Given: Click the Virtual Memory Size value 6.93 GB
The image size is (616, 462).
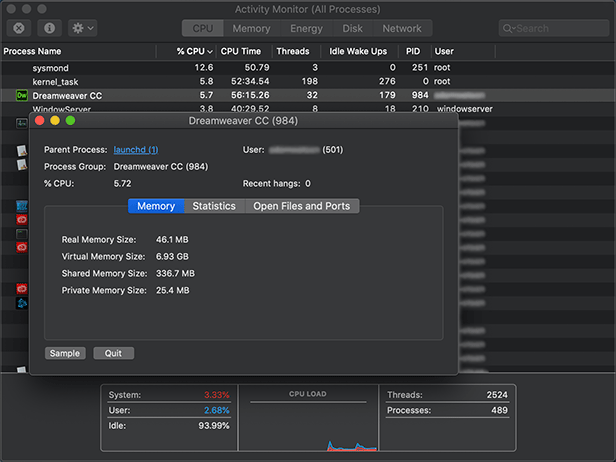Looking at the screenshot, I should click(172, 257).
